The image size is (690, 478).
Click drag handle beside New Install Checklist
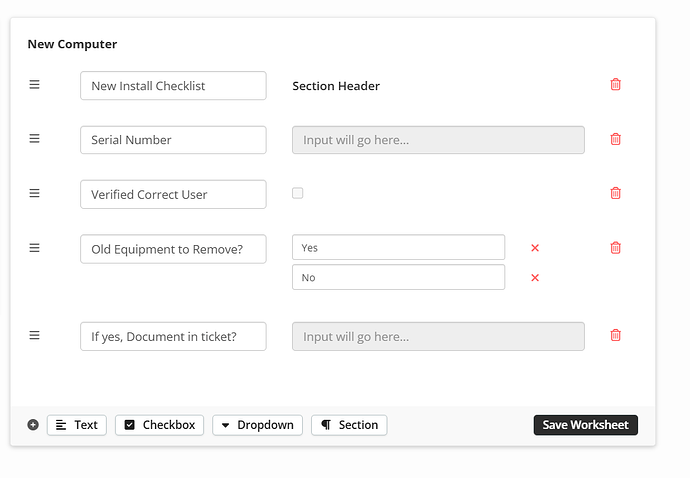34,85
